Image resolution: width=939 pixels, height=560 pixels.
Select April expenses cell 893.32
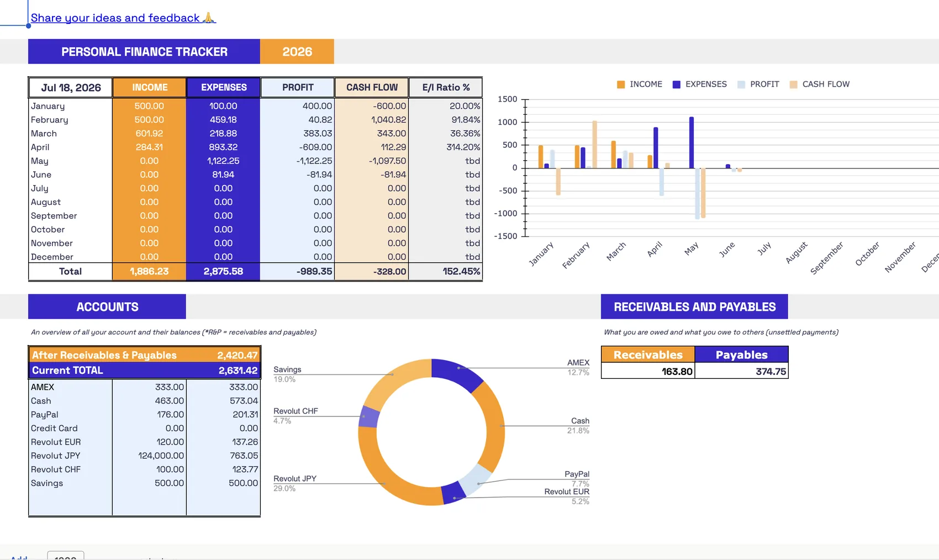point(223,147)
